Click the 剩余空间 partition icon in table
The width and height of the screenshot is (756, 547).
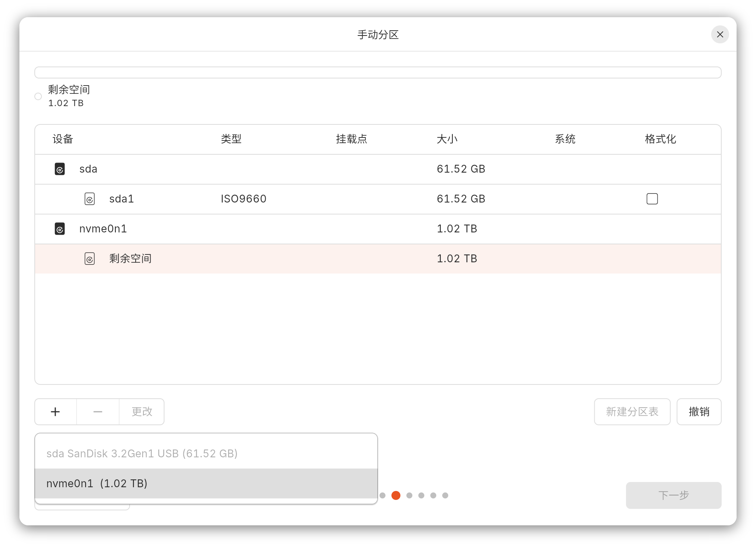[x=90, y=259]
